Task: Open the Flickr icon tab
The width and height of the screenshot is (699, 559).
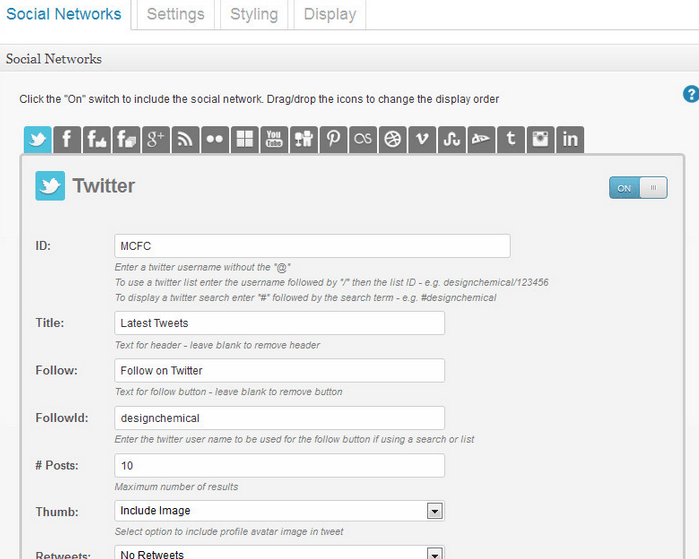Action: (x=215, y=140)
